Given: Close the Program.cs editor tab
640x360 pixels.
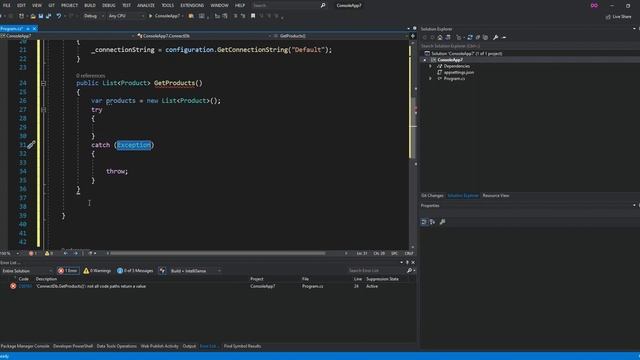Looking at the screenshot, I should click(34, 29).
